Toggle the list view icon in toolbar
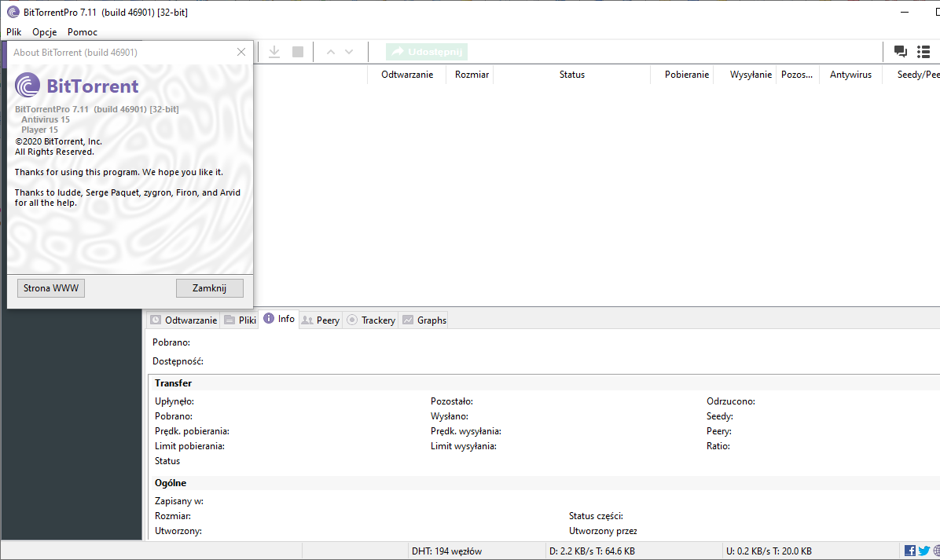The width and height of the screenshot is (940, 560). point(923,52)
